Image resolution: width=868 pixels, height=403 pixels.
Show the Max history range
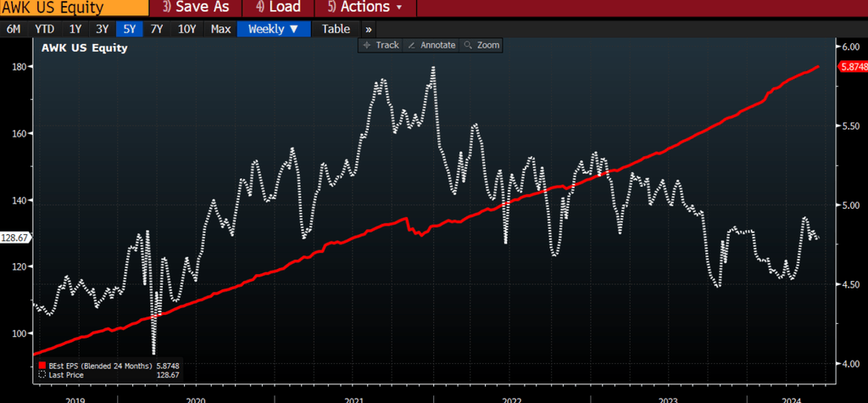click(x=220, y=29)
